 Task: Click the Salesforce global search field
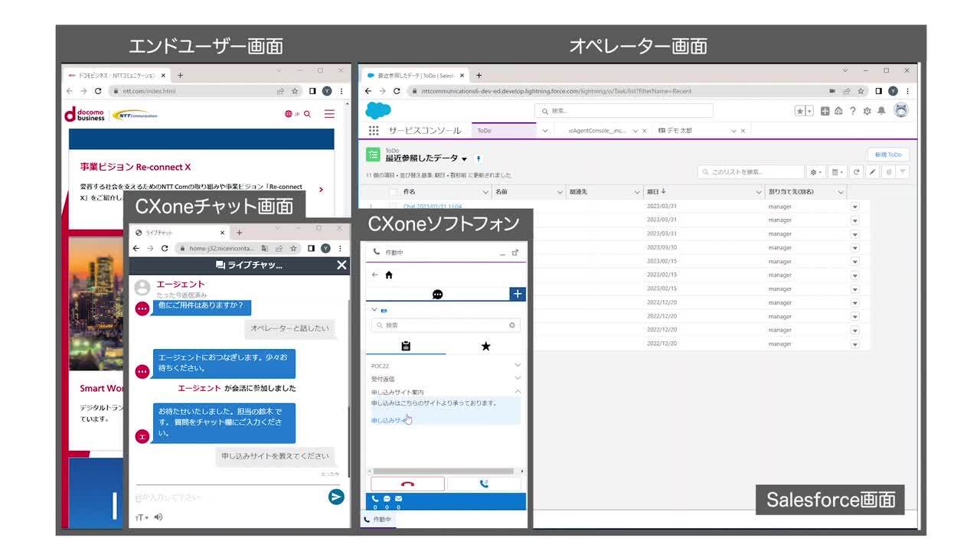(623, 111)
